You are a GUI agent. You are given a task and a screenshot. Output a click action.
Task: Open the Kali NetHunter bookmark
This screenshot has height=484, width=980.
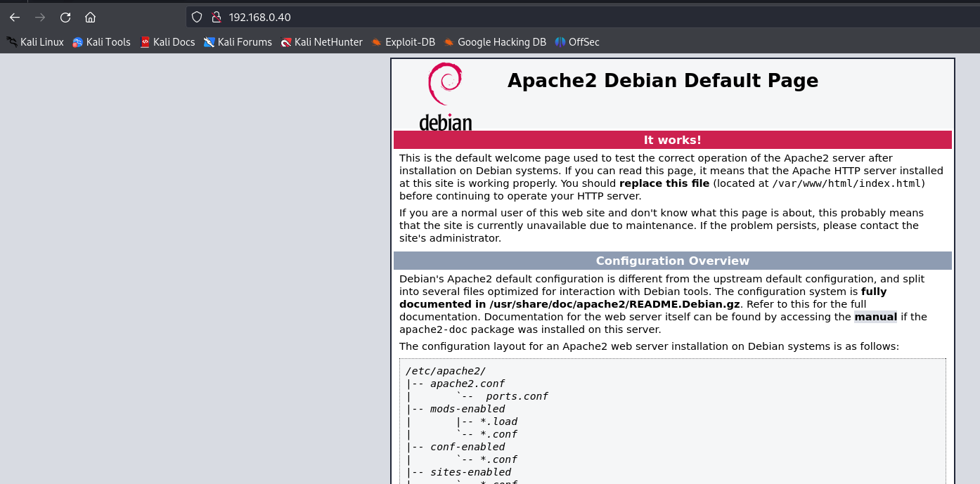tap(321, 42)
